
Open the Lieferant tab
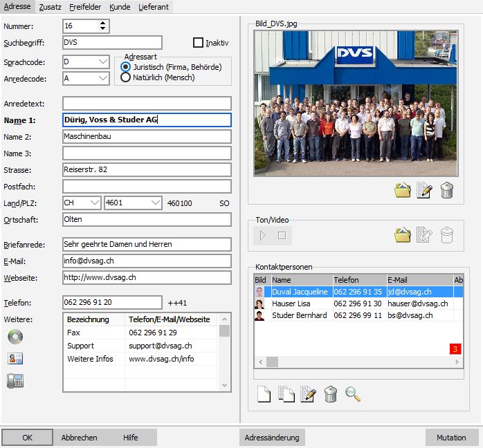click(154, 6)
